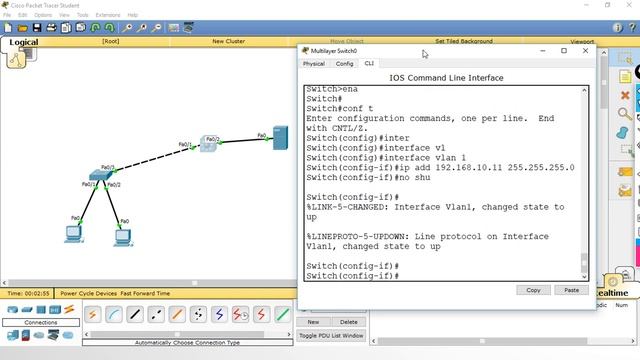Click the Zoom Out magnifier icon
Image resolution: width=640 pixels, height=360 pixels.
[156, 28]
